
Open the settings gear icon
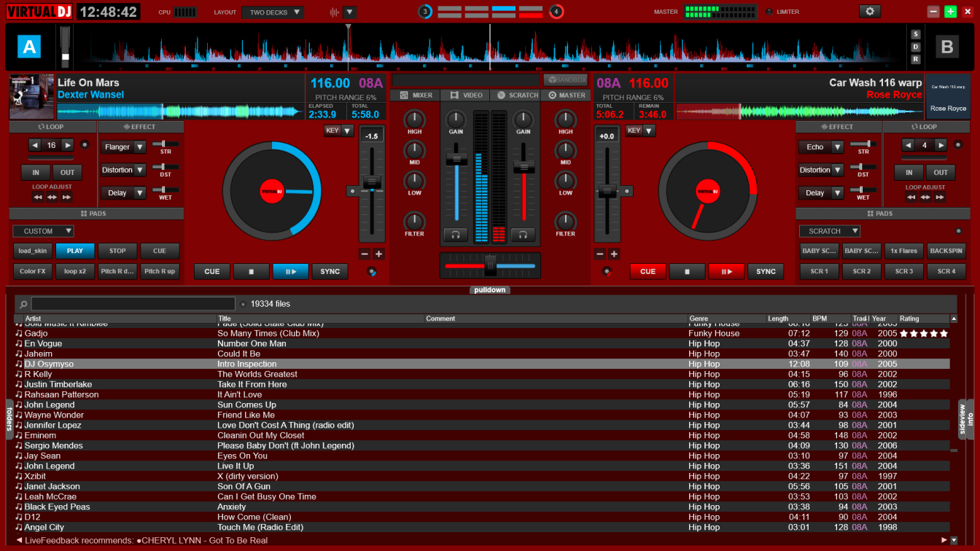click(x=869, y=11)
